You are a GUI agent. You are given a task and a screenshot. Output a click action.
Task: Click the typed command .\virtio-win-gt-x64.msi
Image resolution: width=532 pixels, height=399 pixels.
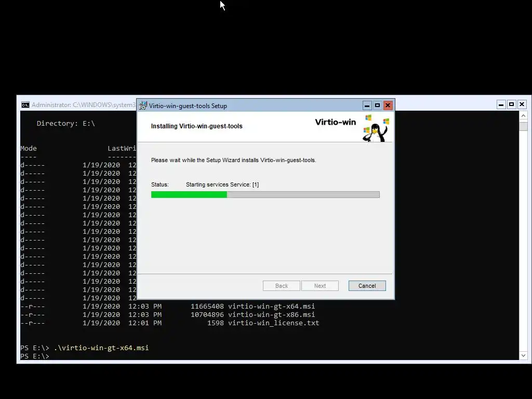click(x=101, y=348)
